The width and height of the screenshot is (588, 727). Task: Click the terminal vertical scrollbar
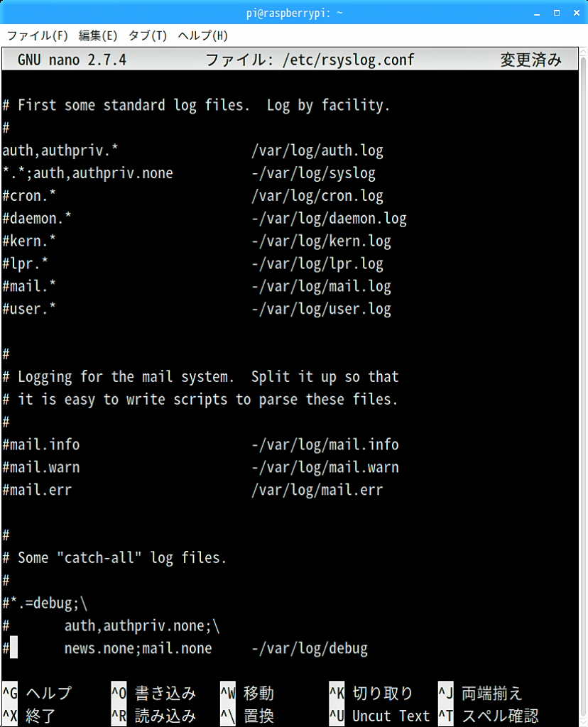(583, 386)
